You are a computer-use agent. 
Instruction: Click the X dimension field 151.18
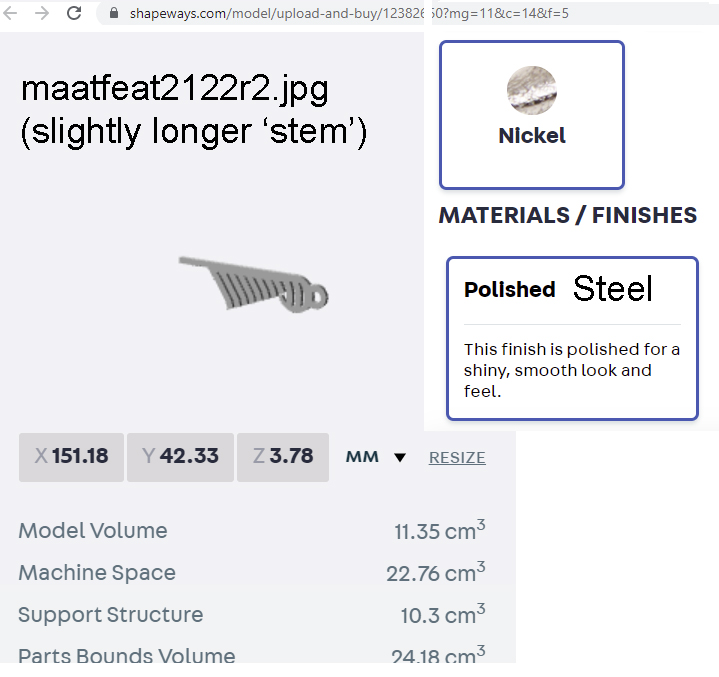(x=72, y=457)
